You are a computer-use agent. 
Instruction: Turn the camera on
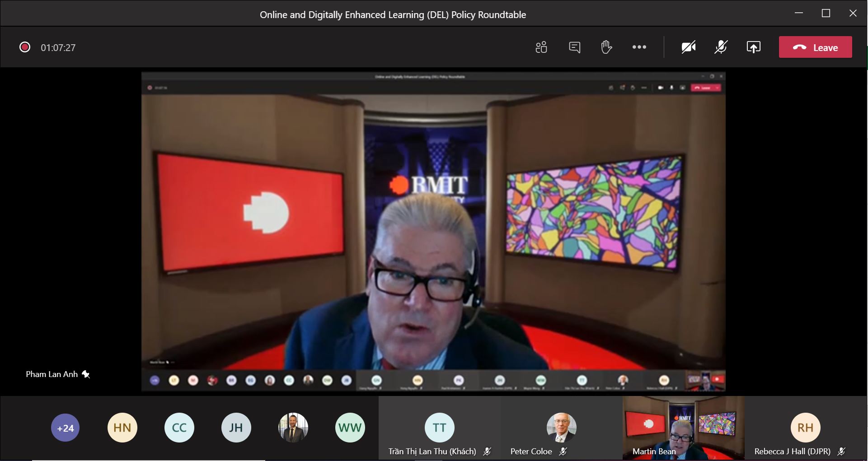688,47
